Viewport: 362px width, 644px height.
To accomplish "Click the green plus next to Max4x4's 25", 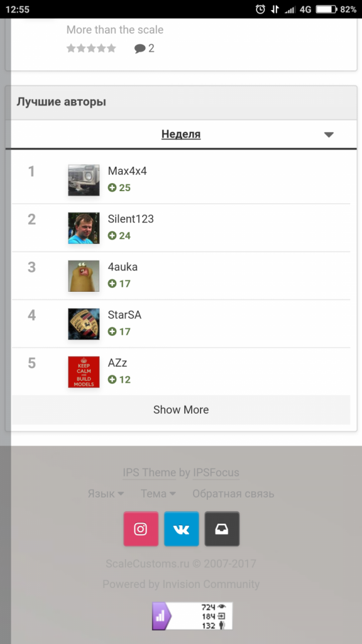I will (112, 187).
